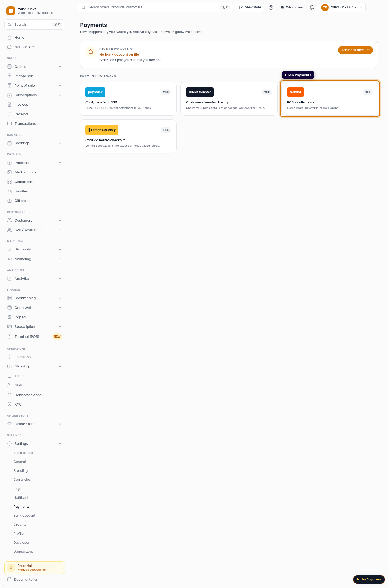389x588 pixels.
Task: Click the Capital dollar icon
Action: coord(9,317)
